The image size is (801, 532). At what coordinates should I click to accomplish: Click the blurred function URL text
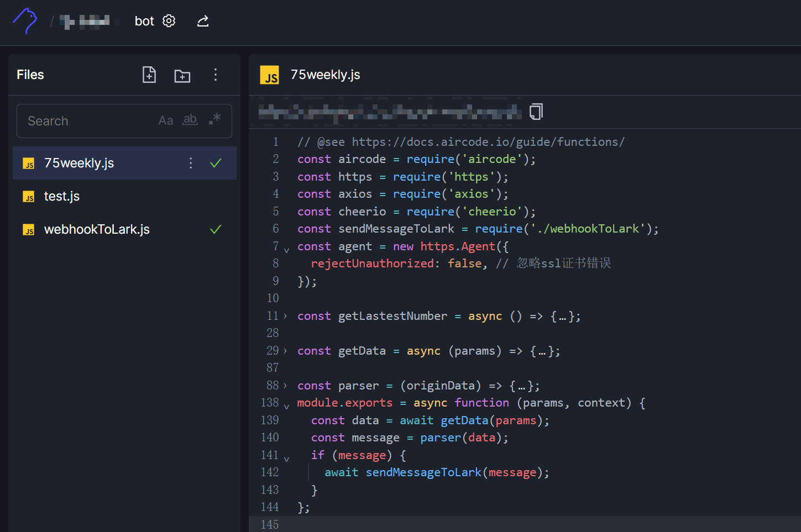(390, 112)
